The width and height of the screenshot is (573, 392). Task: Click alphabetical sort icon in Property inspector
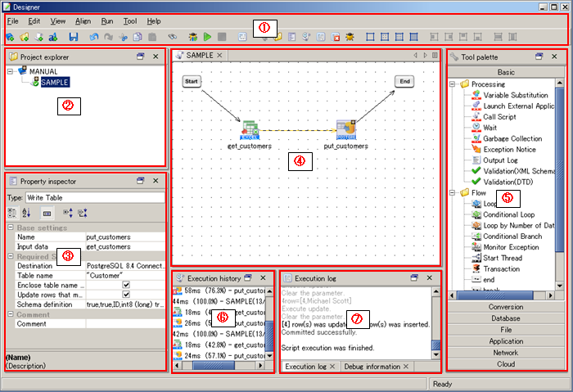coord(25,212)
